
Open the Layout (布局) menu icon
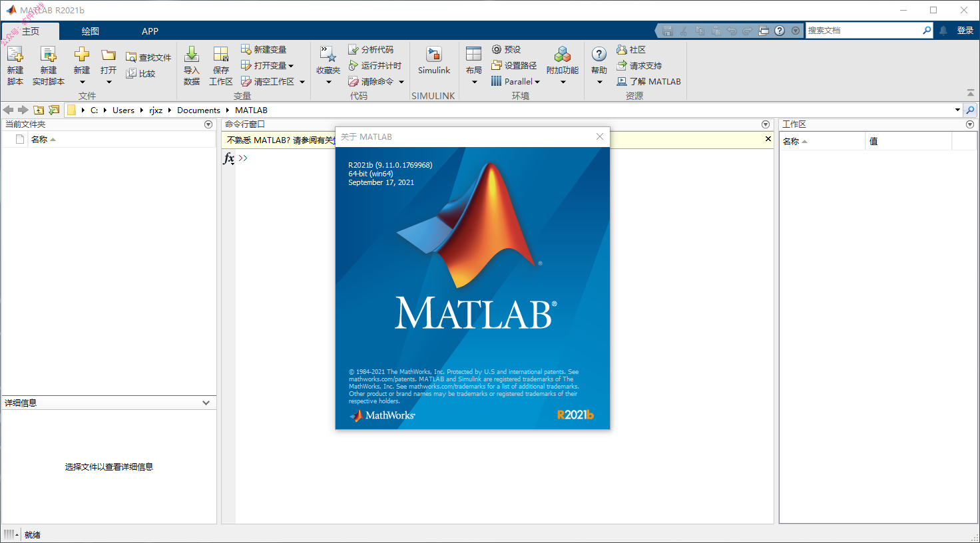click(474, 55)
